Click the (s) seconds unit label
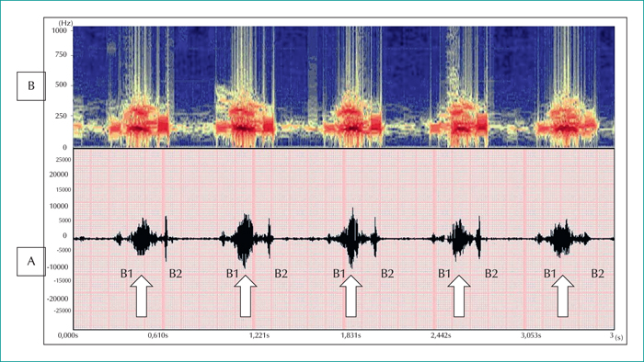Viewport: 644px width, 362px height. pyautogui.click(x=618, y=338)
